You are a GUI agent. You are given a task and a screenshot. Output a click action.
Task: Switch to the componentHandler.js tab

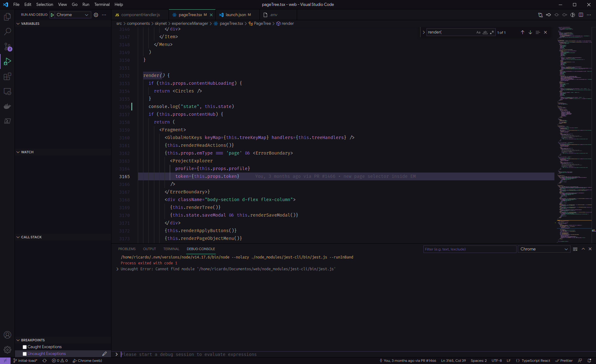(140, 15)
